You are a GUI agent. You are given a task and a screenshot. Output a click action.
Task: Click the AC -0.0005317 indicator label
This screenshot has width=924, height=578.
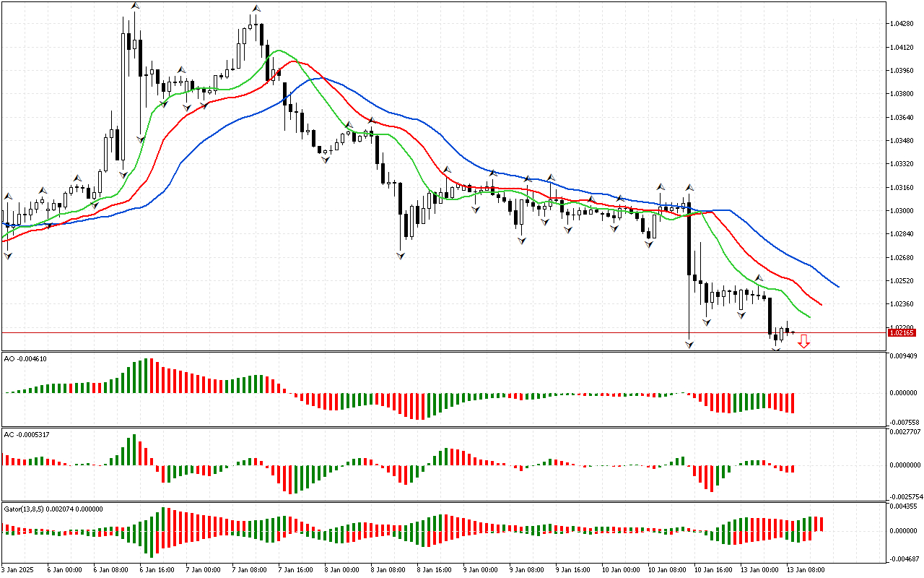[27, 435]
